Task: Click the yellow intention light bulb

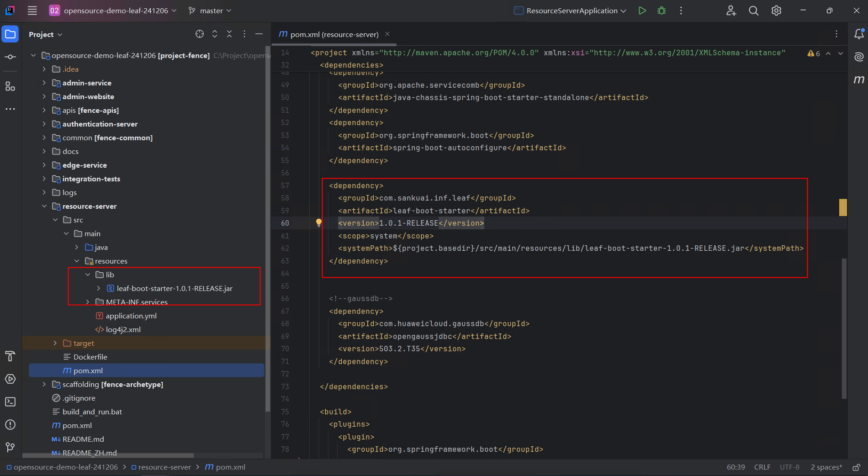Action: tap(319, 222)
